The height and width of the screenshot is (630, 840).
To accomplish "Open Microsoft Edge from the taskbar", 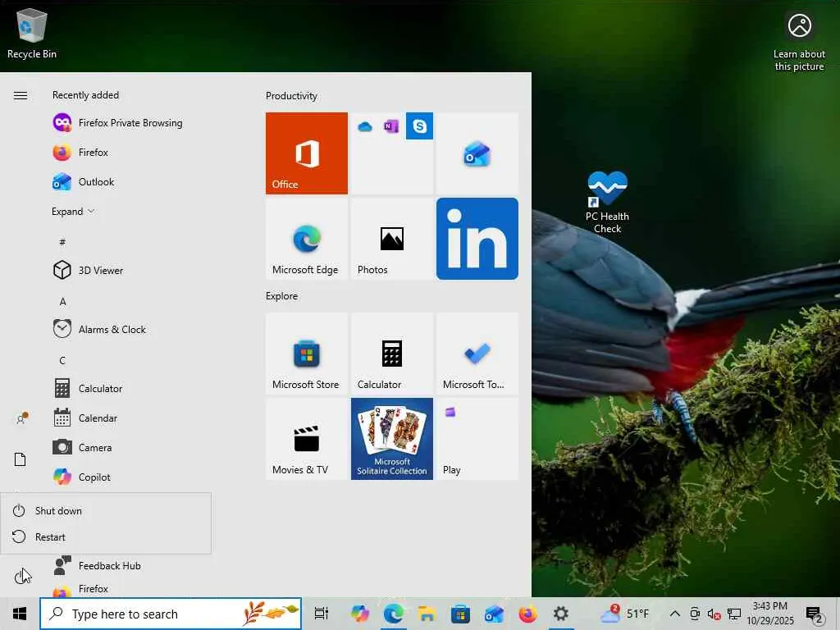I will click(x=393, y=614).
